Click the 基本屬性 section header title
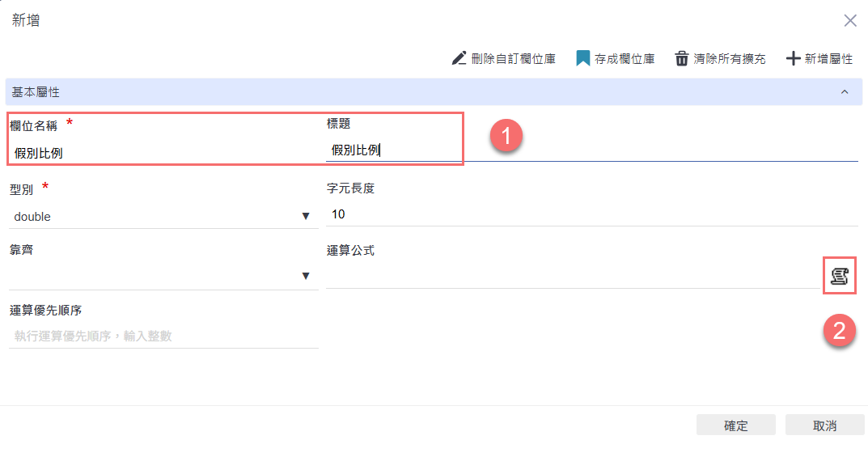This screenshot has width=868, height=457. [36, 92]
